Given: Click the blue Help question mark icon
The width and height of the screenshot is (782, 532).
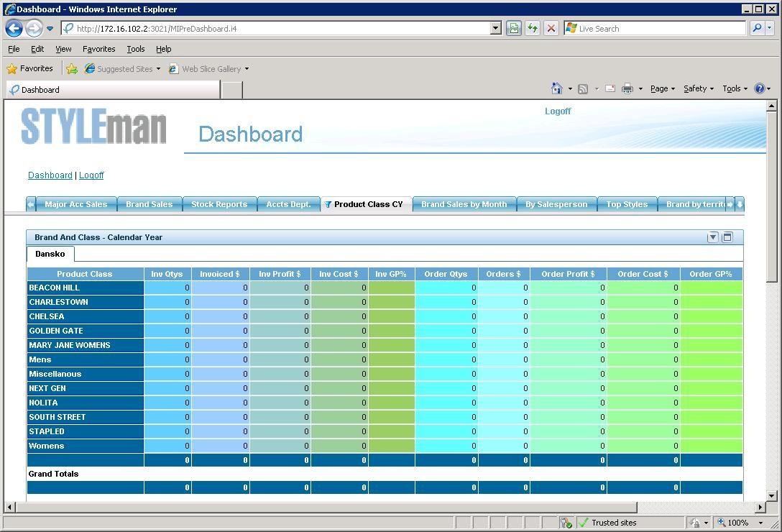Looking at the screenshot, I should [759, 88].
